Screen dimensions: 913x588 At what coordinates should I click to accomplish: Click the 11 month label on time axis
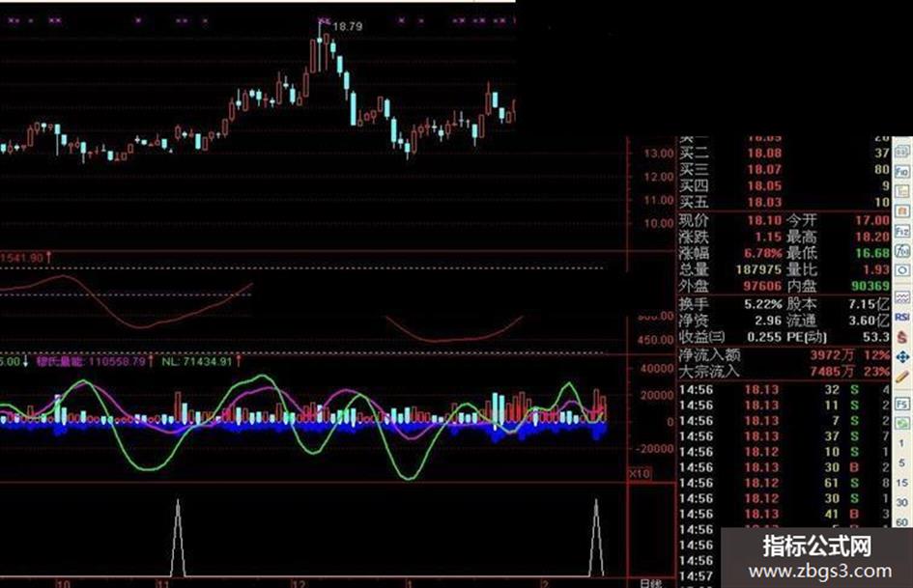(x=163, y=583)
